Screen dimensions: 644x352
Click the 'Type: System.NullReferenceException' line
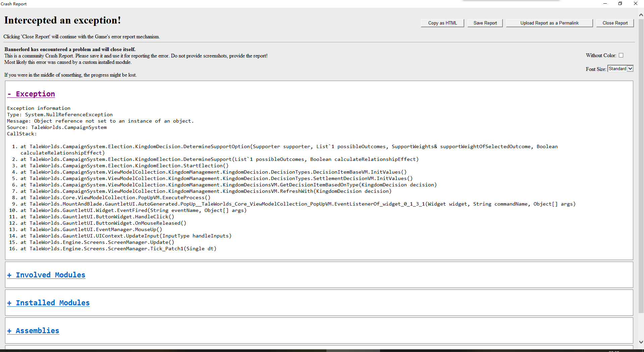60,115
